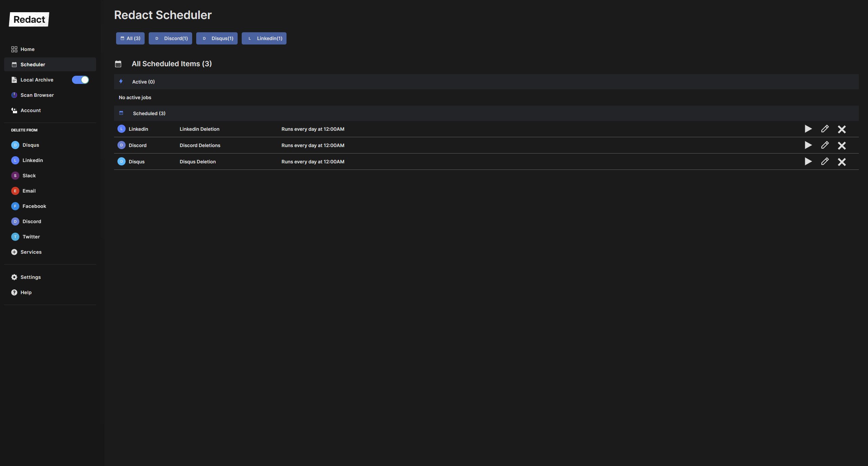This screenshot has height=466, width=868.
Task: Open Settings gear in sidebar
Action: coord(14,277)
